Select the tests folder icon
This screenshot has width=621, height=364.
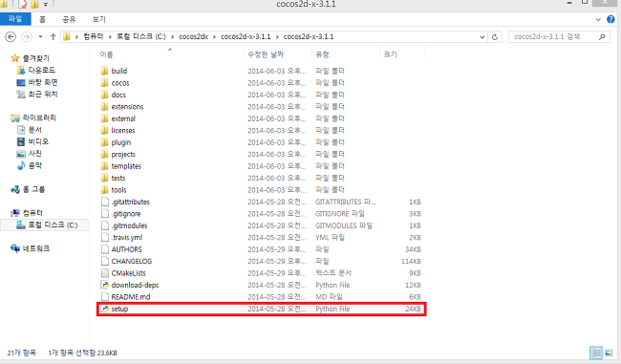coord(104,178)
